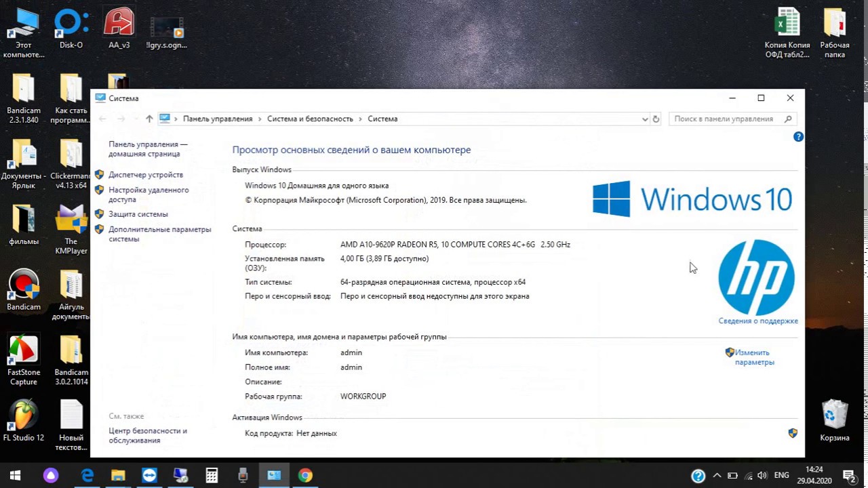The width and height of the screenshot is (868, 488).
Task: Click the HP logo image
Action: click(756, 277)
